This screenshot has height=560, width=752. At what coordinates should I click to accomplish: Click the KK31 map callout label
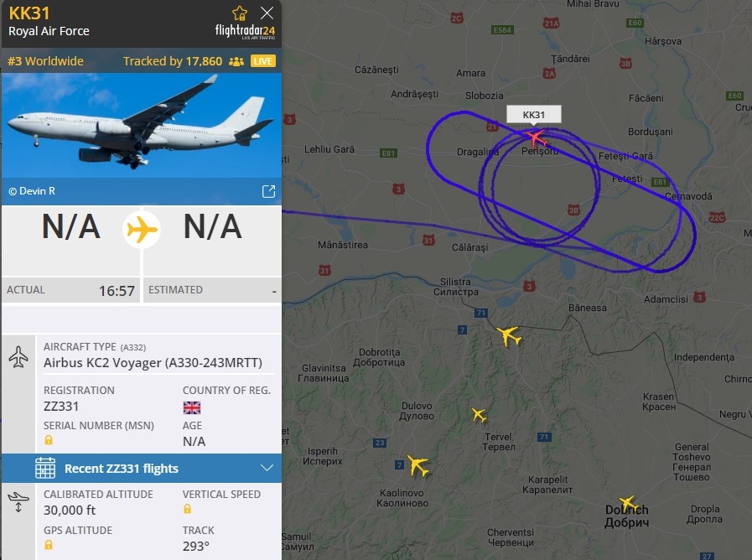534,115
